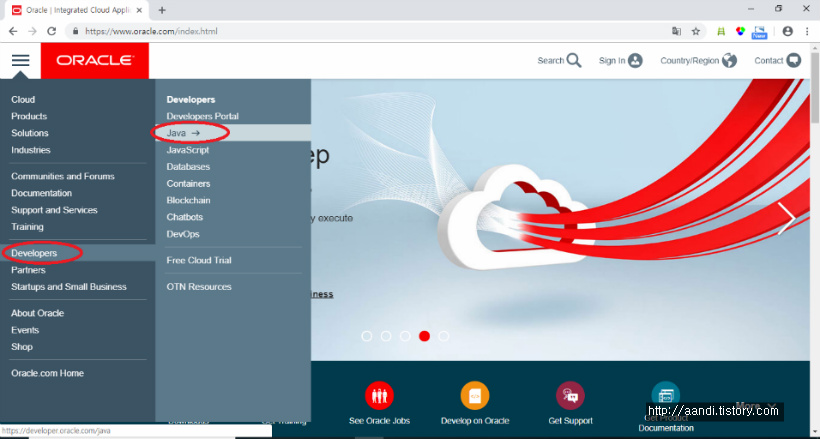Open Communities and Forums menu
Screen dimensions: 820x439
[x=63, y=176]
